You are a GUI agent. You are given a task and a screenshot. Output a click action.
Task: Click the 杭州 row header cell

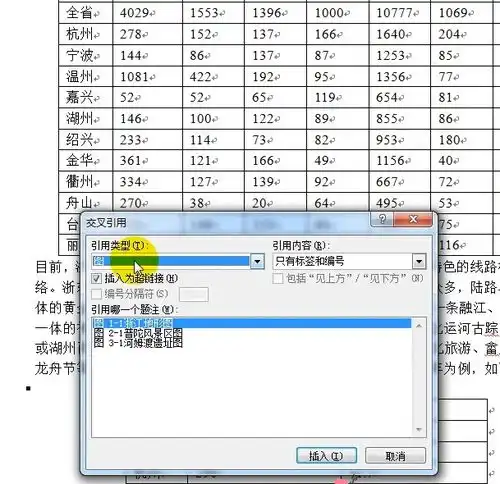click(x=86, y=34)
